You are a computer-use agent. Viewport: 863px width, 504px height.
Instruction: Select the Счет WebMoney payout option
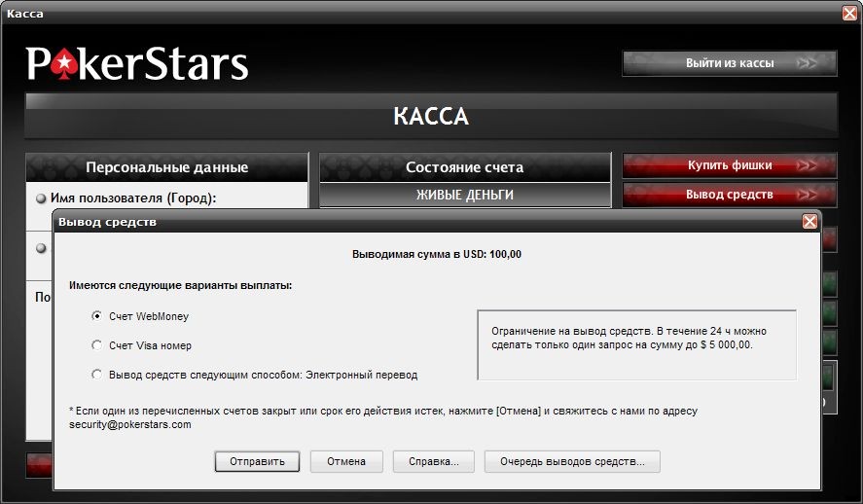96,316
